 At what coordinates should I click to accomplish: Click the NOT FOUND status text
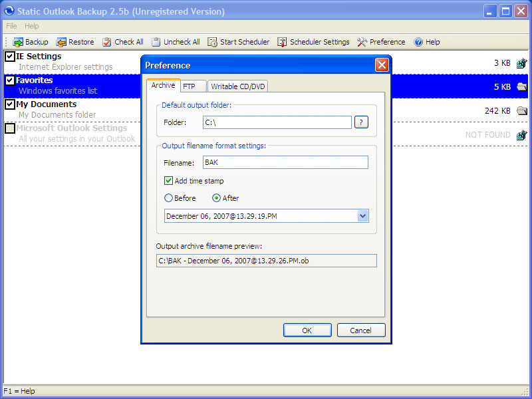pos(488,135)
